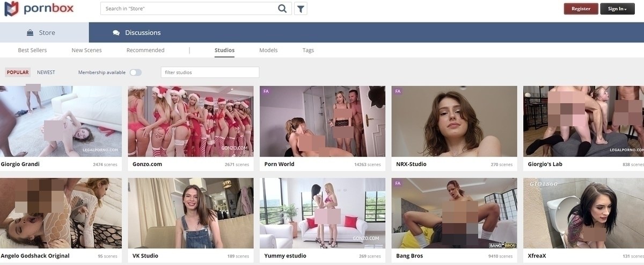Expand the Sign In dropdown
This screenshot has height=265, width=644.
[617, 9]
